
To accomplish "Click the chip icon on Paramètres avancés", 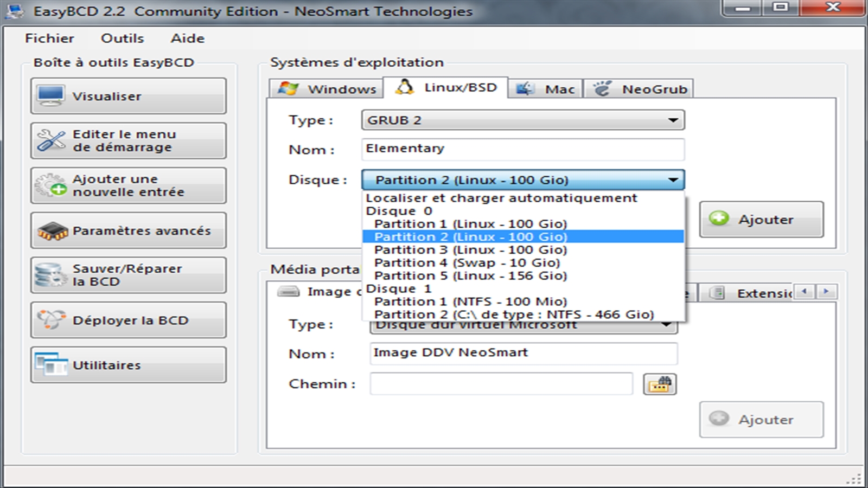I will [52, 231].
